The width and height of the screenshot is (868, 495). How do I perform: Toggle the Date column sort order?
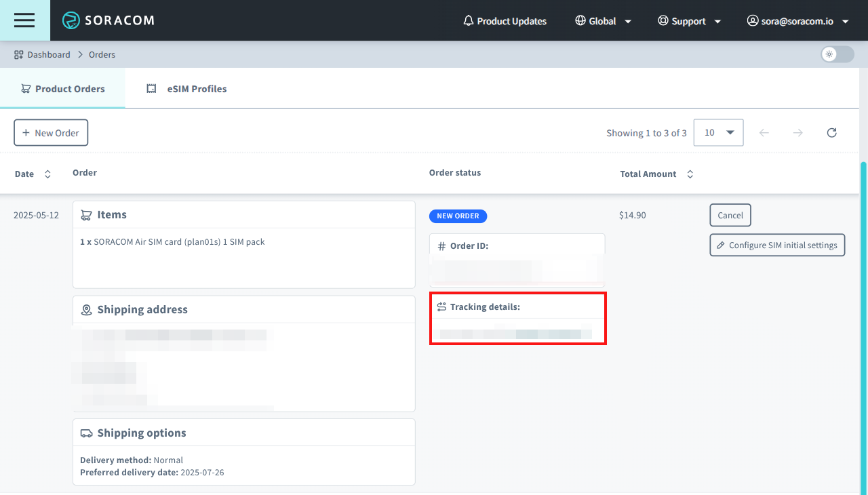47,174
